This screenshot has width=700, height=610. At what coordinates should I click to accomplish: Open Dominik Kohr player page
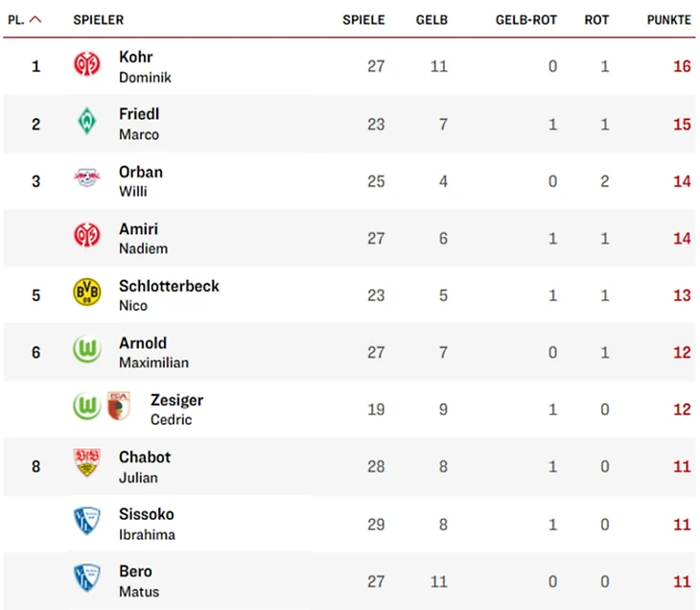tap(145, 66)
